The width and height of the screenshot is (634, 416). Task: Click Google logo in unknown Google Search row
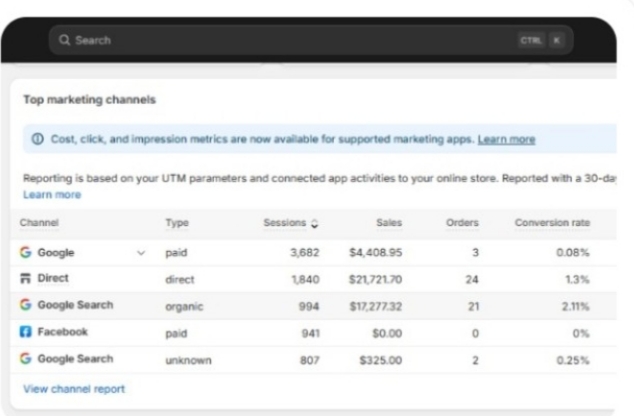25,358
